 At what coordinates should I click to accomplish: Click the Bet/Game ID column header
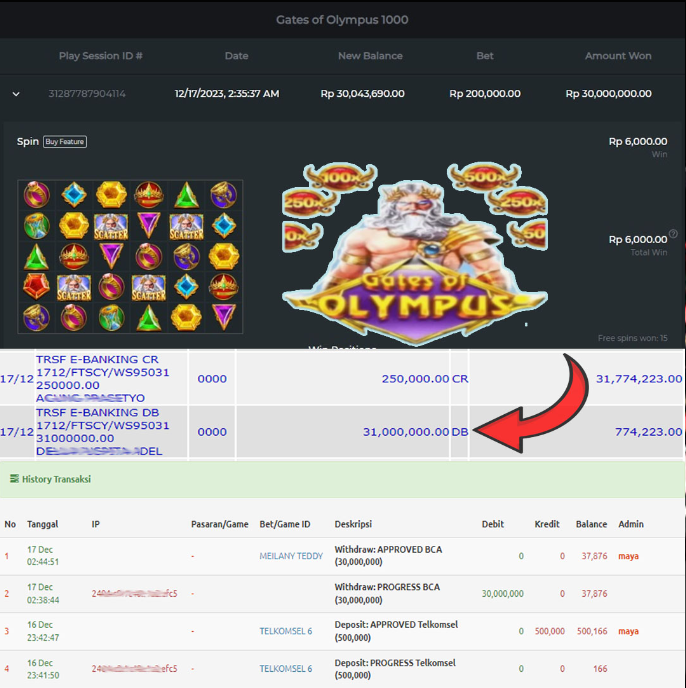tap(285, 524)
